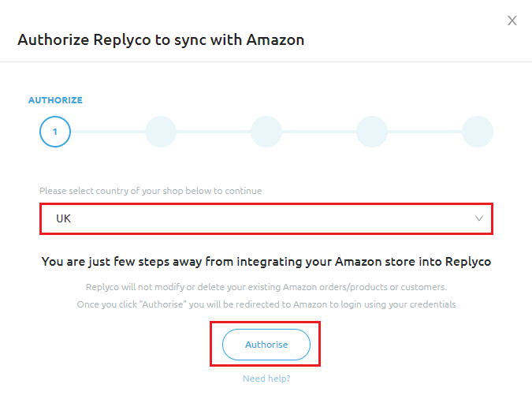
Task: Expand the country list chevron arrow
Action: (x=479, y=218)
